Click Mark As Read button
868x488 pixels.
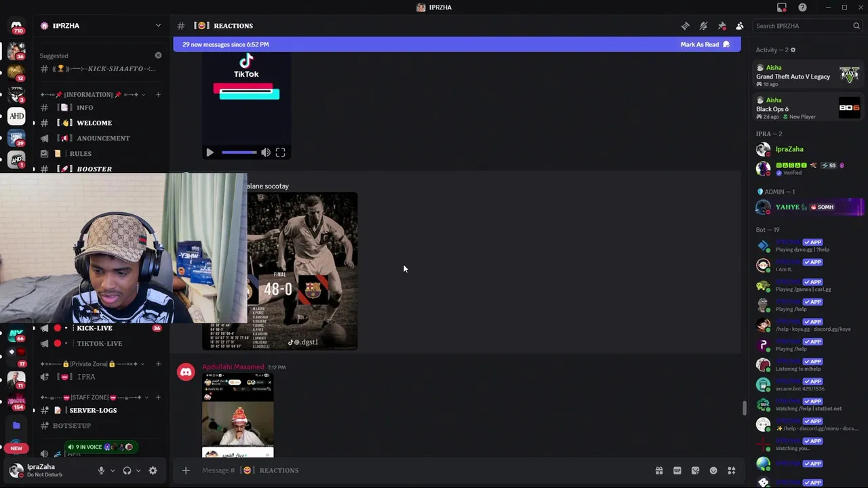tap(705, 45)
